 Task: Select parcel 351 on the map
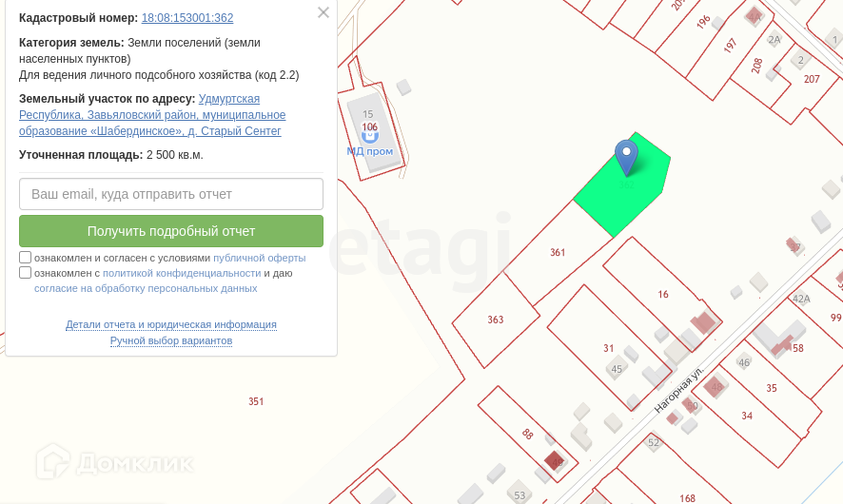click(256, 401)
